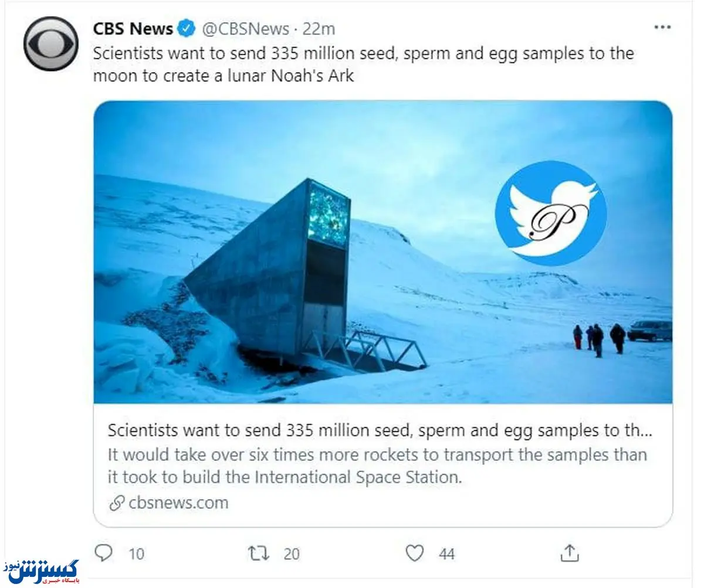This screenshot has height=588, width=704.
Task: Open the @CBSNews handle link
Action: pos(246,28)
